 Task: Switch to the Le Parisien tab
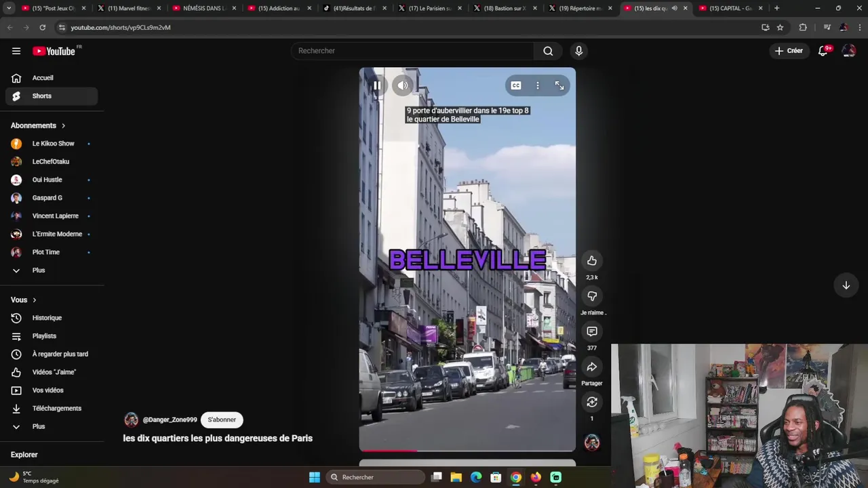[x=429, y=8]
